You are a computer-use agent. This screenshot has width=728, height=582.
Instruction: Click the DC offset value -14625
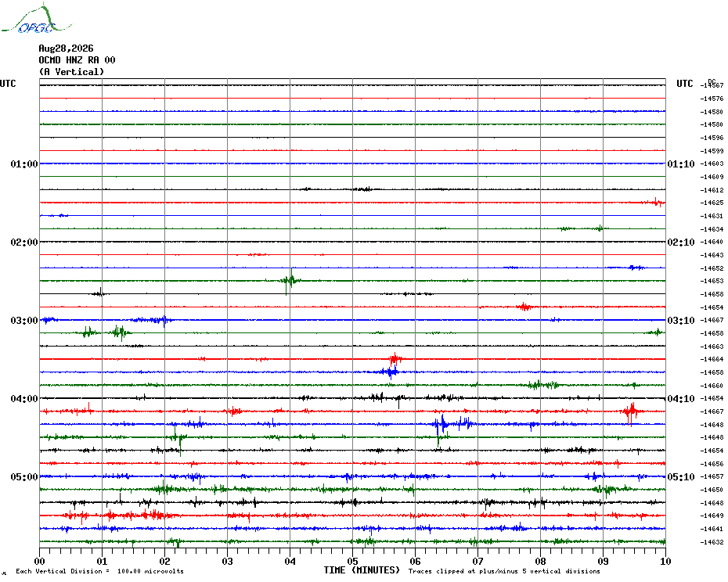712,203
